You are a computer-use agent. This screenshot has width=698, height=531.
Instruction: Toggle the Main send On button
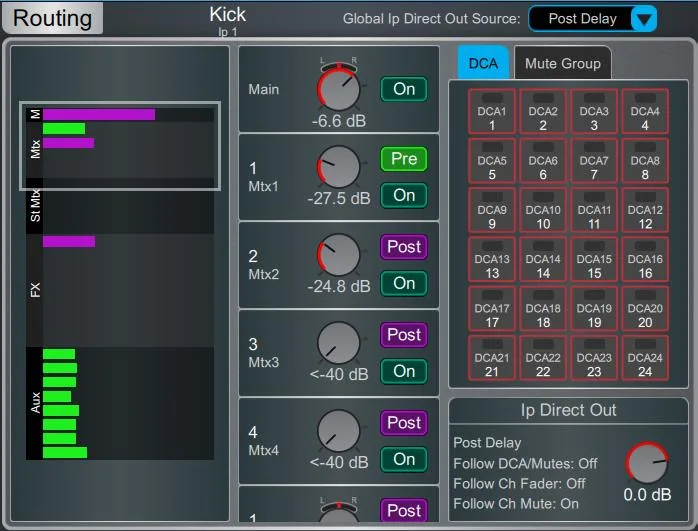(404, 89)
